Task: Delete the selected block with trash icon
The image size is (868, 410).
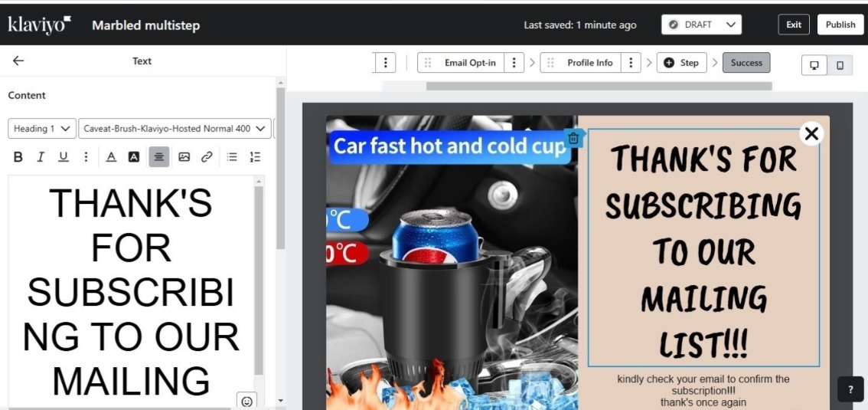Action: click(573, 139)
